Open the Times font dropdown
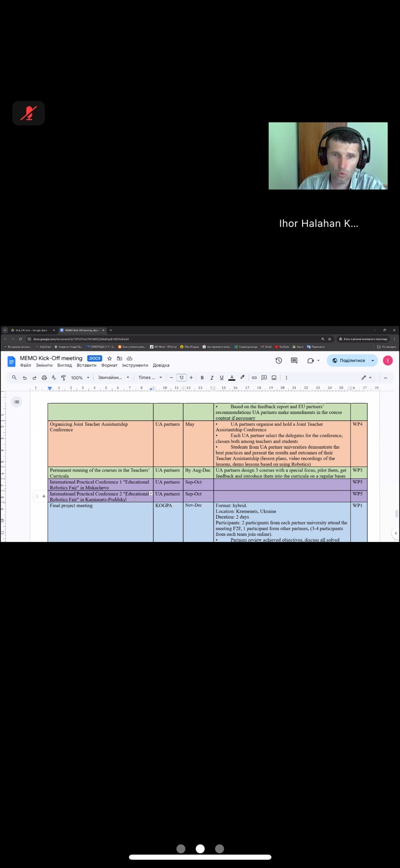The height and width of the screenshot is (868, 400). pyautogui.click(x=150, y=378)
